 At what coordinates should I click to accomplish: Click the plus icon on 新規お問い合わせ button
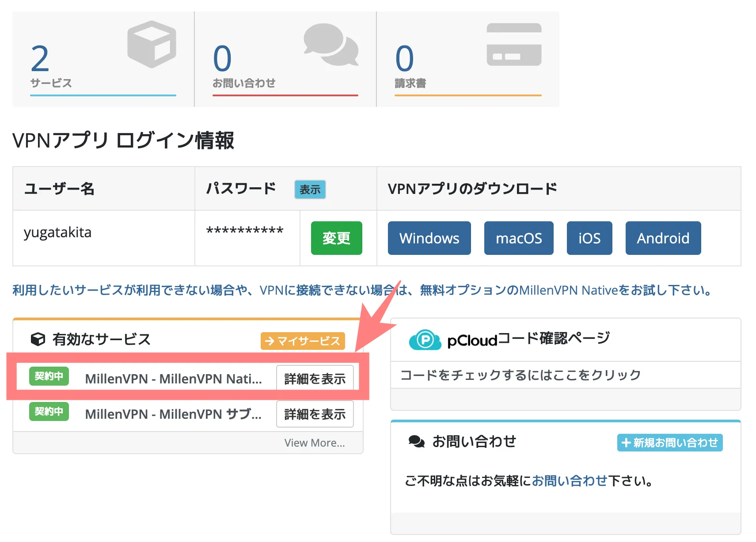click(x=626, y=442)
